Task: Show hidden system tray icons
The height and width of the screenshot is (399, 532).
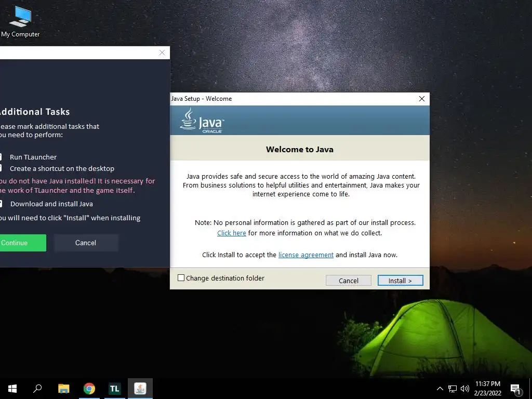Action: coord(440,389)
